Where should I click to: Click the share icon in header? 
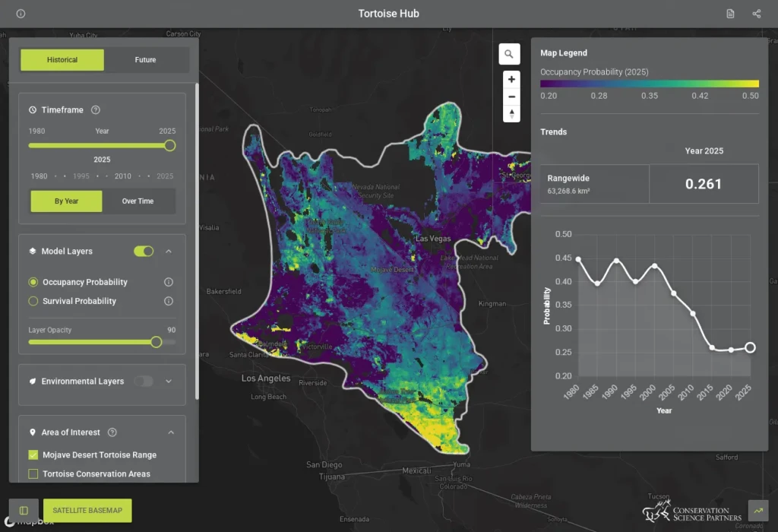coord(757,14)
